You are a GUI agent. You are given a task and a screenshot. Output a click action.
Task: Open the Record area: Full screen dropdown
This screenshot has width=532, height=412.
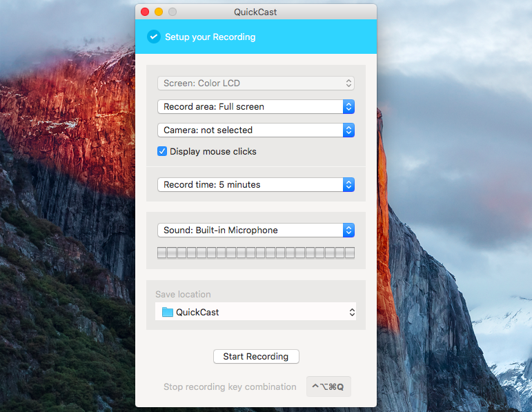(x=256, y=106)
